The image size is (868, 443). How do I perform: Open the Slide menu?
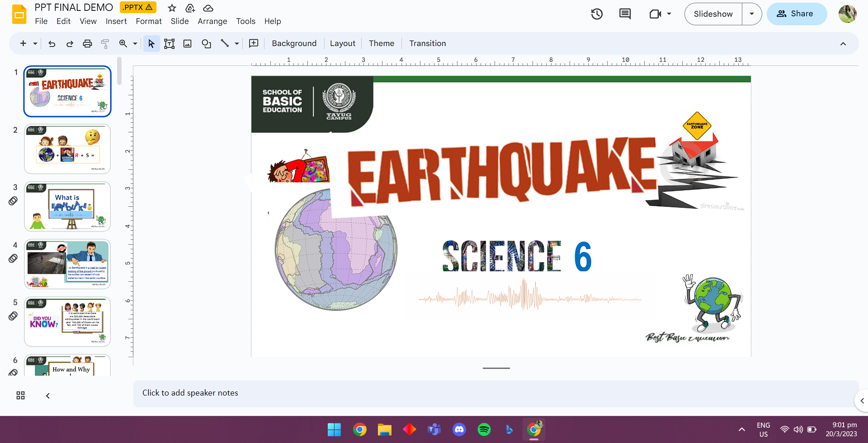179,21
